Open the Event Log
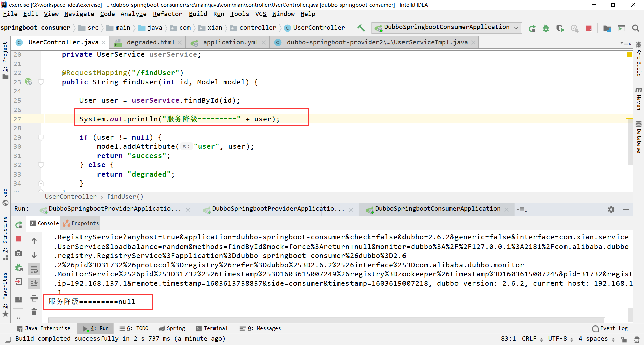Viewport: 644px width, 345px height. [x=610, y=328]
